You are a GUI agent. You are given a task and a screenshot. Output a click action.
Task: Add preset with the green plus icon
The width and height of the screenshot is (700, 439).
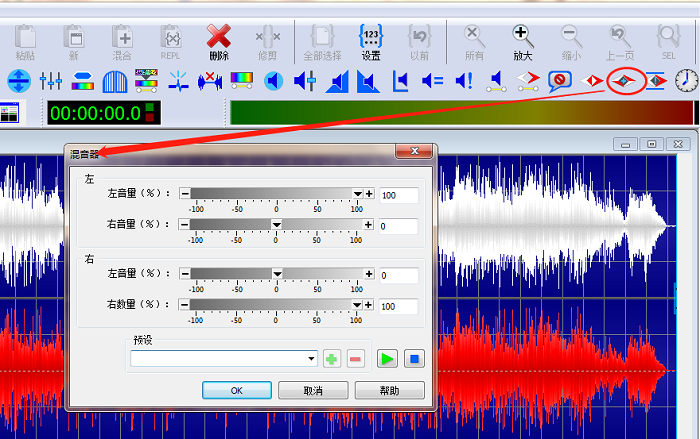tap(332, 358)
